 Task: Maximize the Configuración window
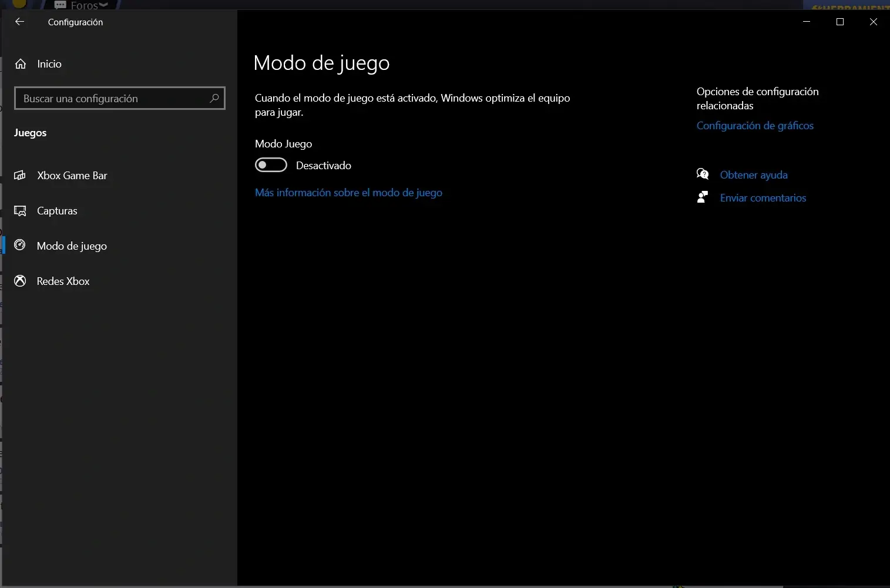pos(840,22)
